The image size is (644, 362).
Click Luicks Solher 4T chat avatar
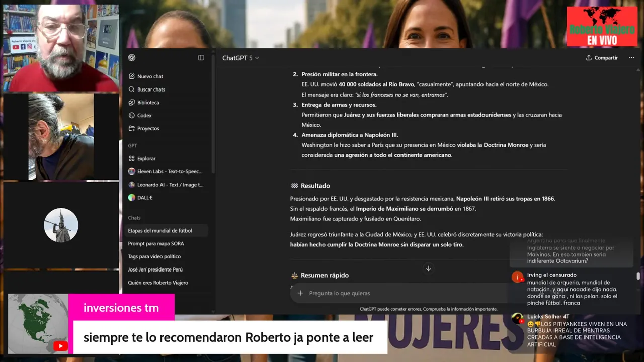[517, 318]
